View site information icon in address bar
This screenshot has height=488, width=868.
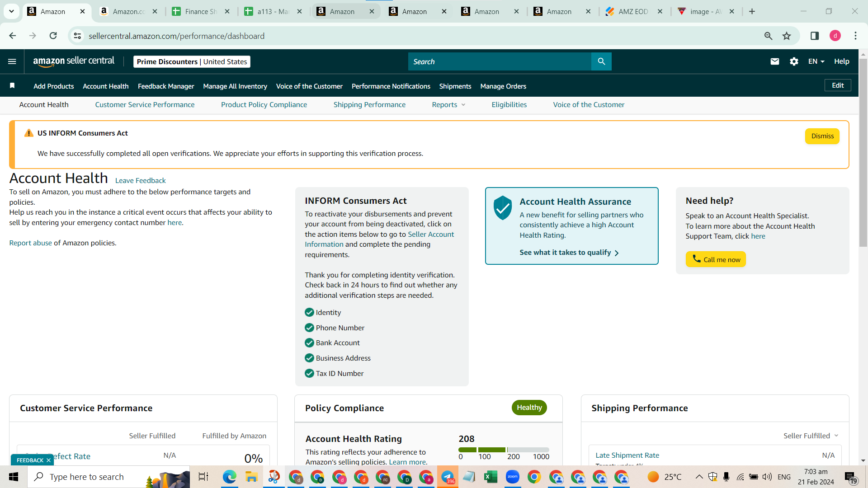tap(78, 36)
